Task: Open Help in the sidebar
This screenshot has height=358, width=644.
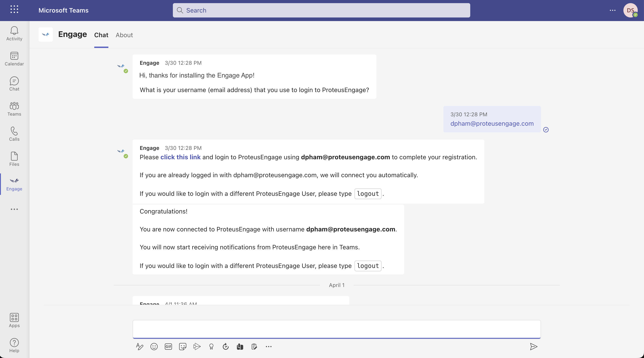Action: tap(14, 345)
